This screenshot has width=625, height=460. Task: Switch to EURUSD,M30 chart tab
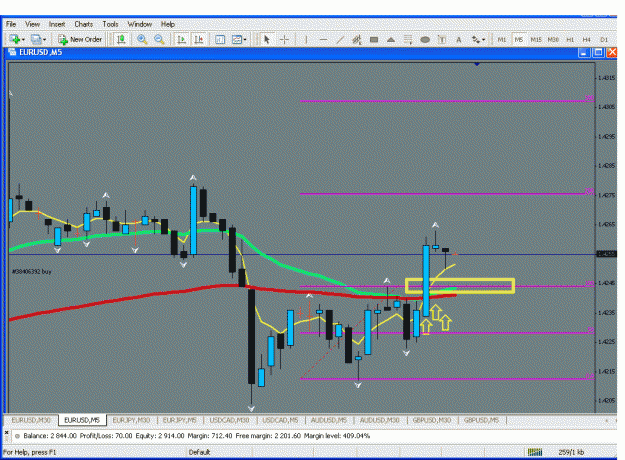tap(31, 420)
